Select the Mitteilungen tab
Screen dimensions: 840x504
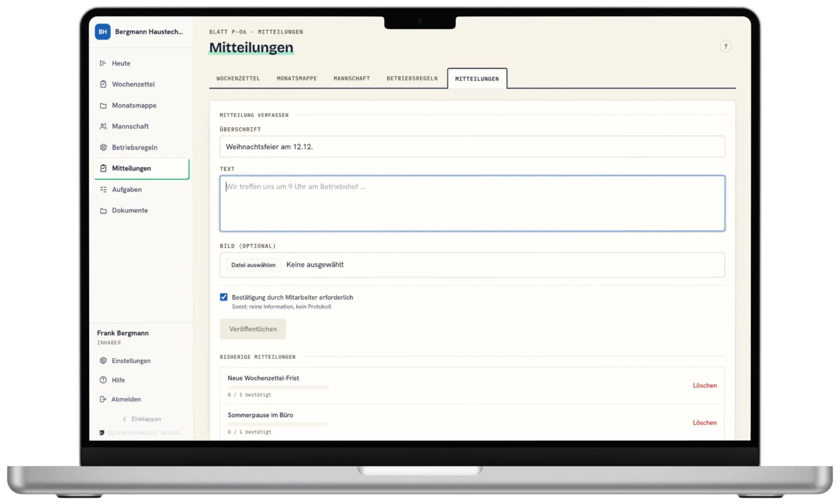(x=477, y=79)
